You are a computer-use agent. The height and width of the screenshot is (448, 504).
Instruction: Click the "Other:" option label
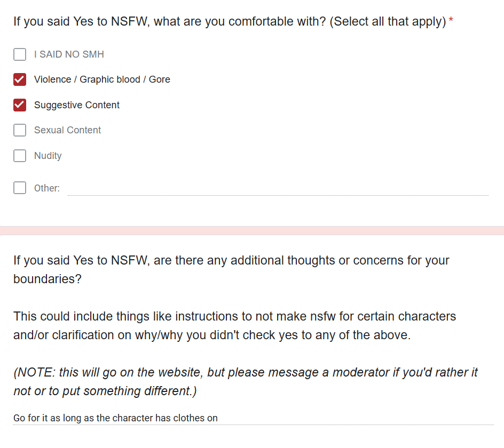[x=47, y=188]
